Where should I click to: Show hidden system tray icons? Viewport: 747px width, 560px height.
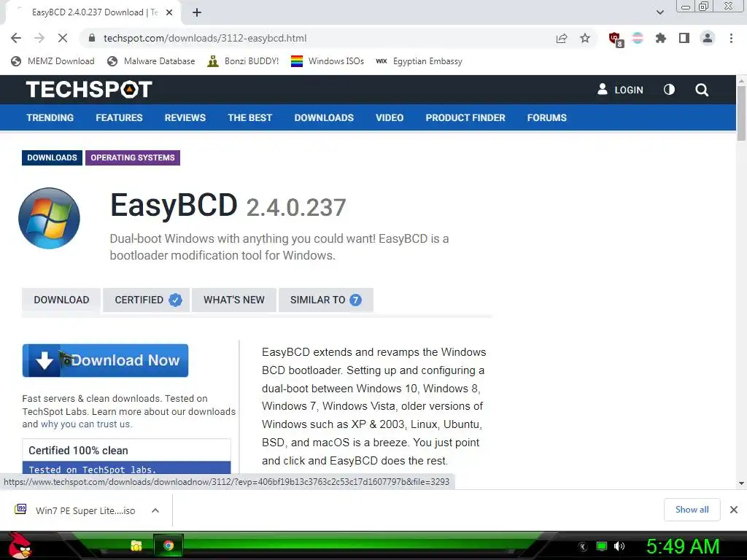coord(582,547)
